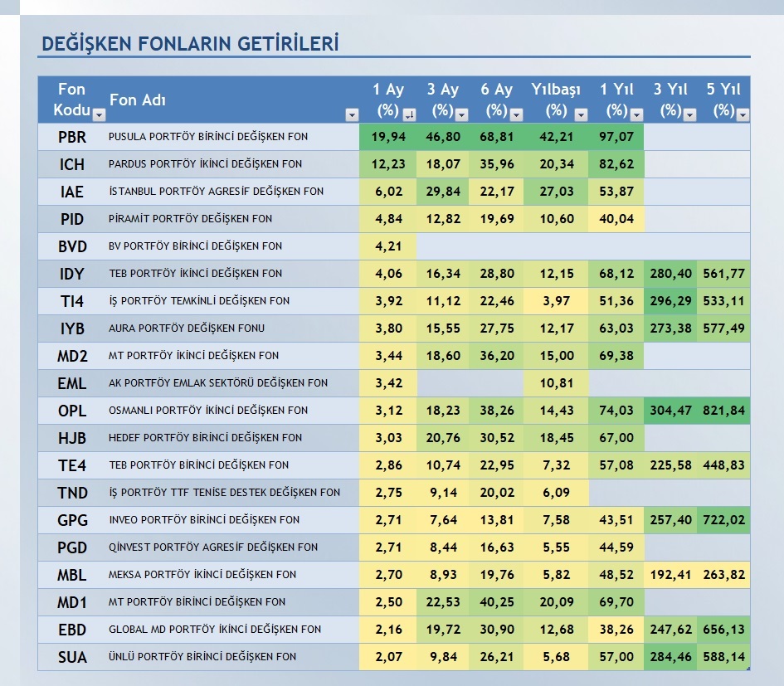Select IYB 5 Yıl value 577,49
Image resolution: width=784 pixels, height=686 pixels.
(723, 328)
